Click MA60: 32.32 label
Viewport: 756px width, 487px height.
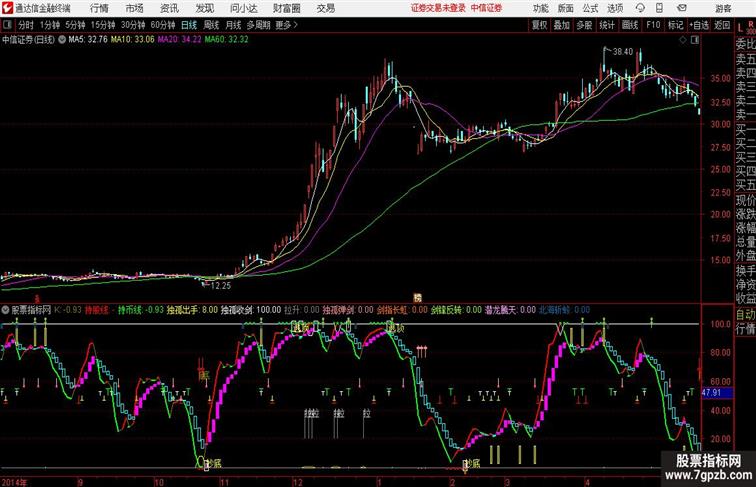click(x=226, y=40)
